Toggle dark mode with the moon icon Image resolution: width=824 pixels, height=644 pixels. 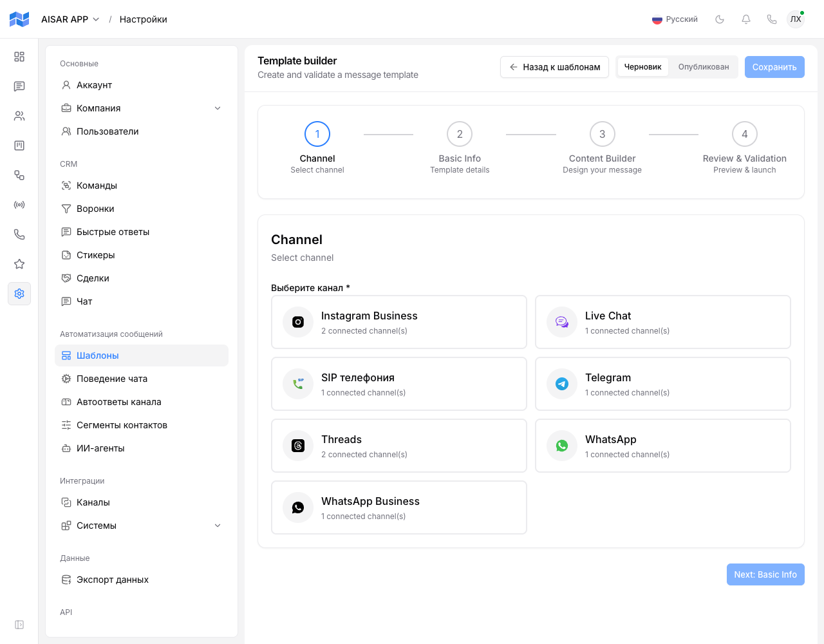(720, 19)
